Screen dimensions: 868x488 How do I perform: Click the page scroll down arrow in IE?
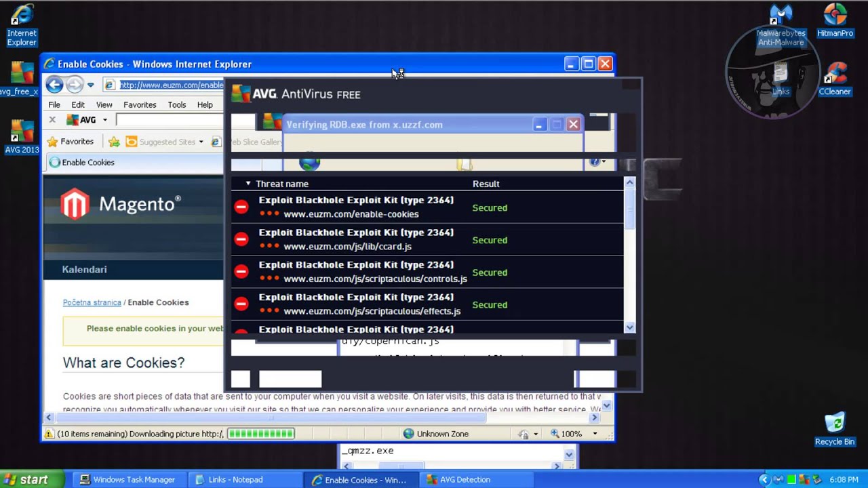click(x=607, y=405)
